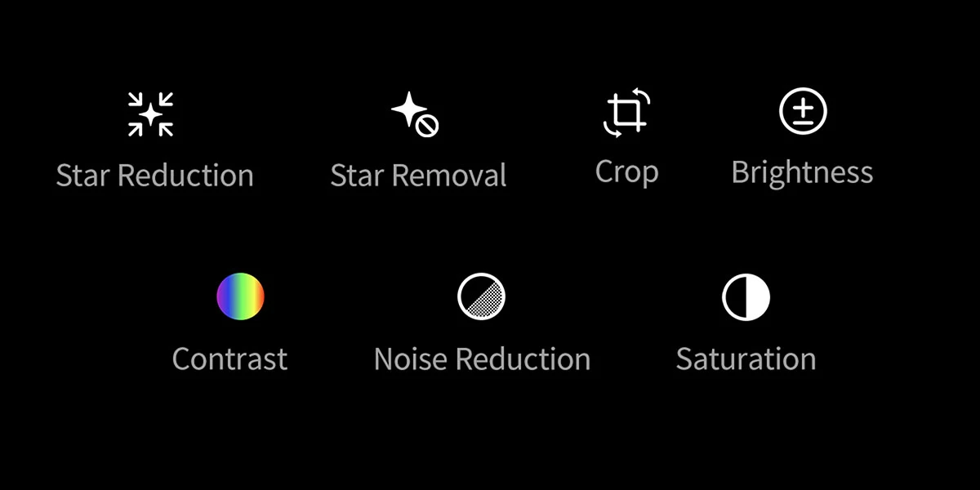Select the circled ± adjustment tool
Viewport: 980px width, 490px height.
[x=803, y=112]
